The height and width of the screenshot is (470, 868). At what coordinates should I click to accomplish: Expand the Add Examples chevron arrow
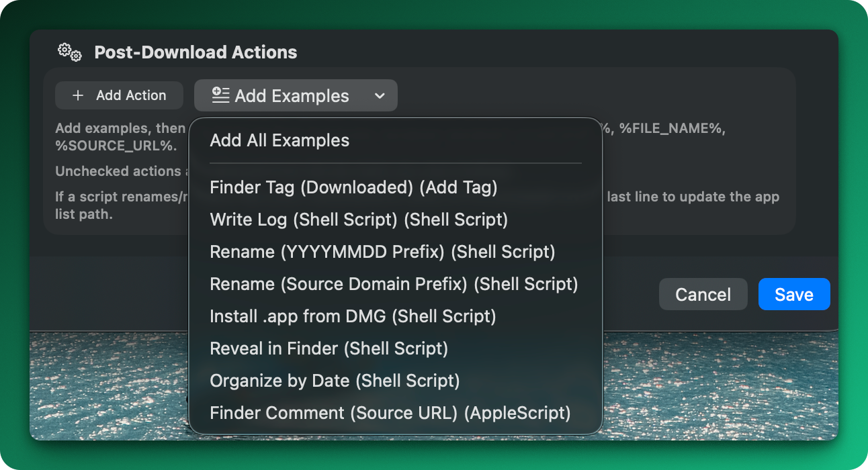click(380, 95)
